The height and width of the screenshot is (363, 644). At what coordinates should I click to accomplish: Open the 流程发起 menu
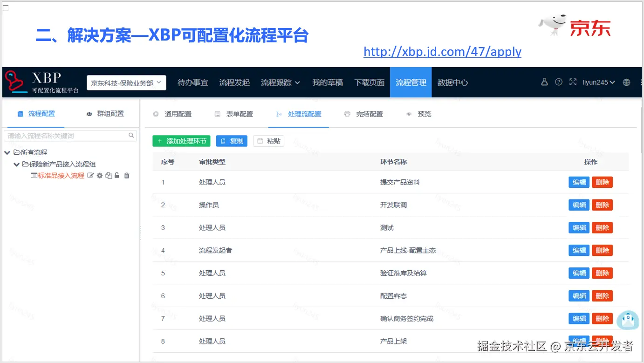[x=234, y=82]
